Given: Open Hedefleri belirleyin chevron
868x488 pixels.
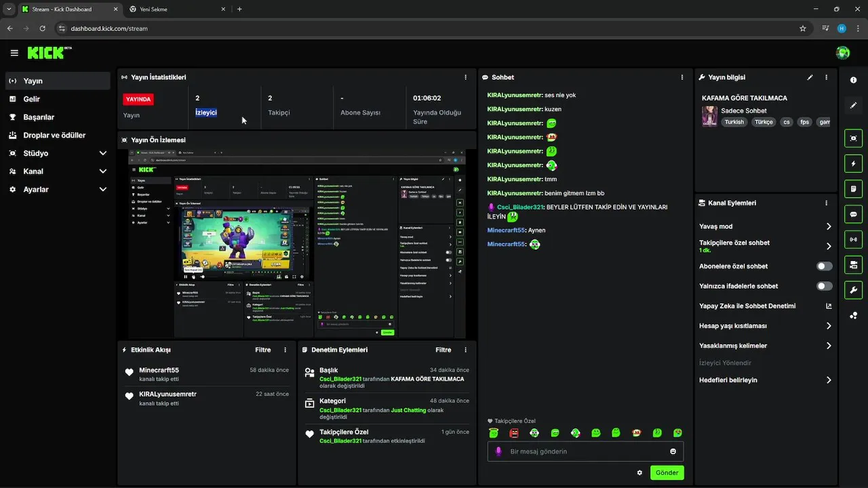Looking at the screenshot, I should click(829, 380).
